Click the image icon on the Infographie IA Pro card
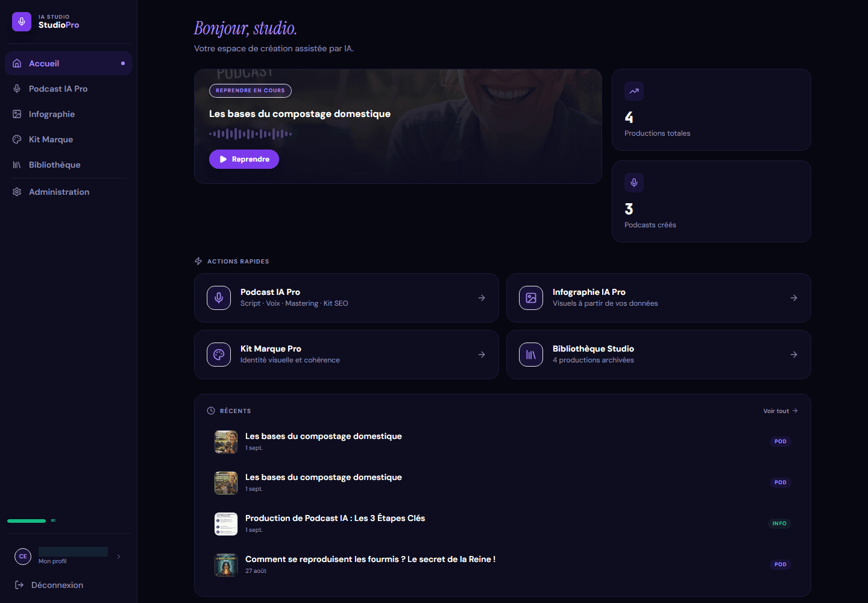868x603 pixels. point(531,298)
